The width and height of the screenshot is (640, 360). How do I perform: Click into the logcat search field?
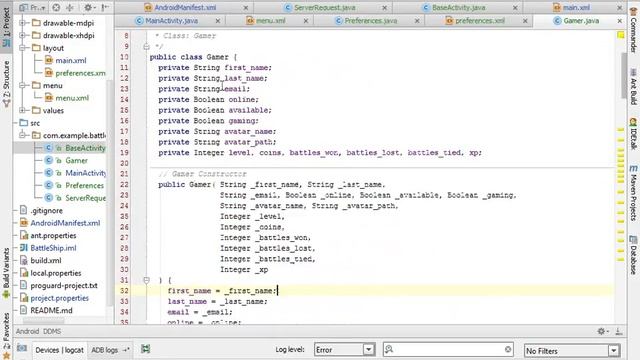(x=448, y=349)
